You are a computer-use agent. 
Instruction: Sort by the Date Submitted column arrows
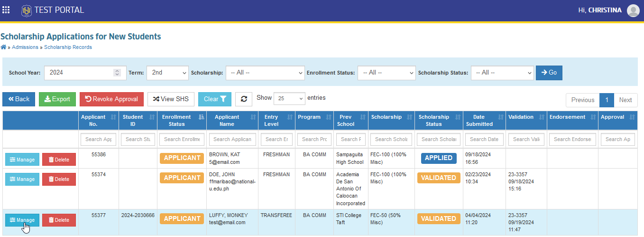500,117
